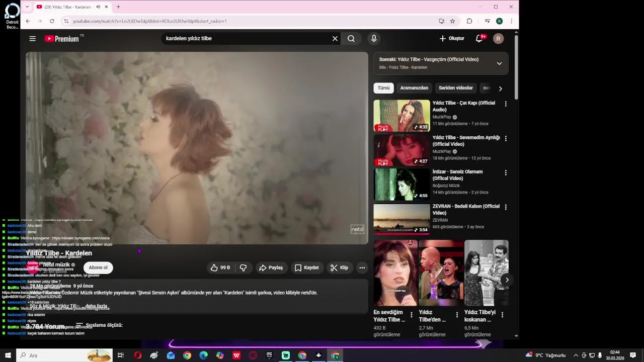Image resolution: width=644 pixels, height=362 pixels.
Task: Reload the current page
Action: pyautogui.click(x=52, y=21)
